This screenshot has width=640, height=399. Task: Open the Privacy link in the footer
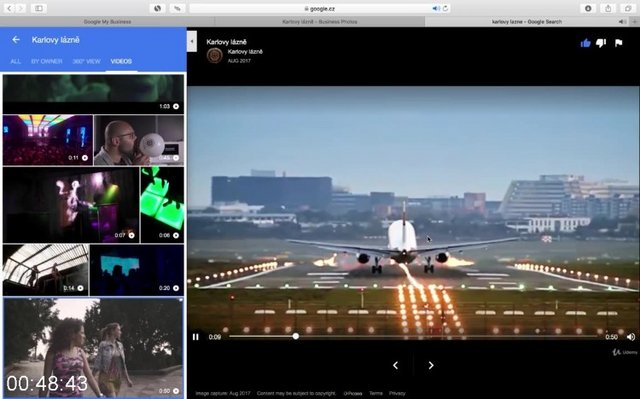[x=397, y=393]
